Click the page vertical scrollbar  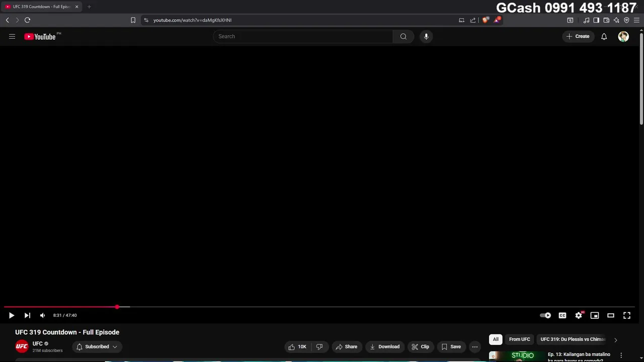click(641, 78)
